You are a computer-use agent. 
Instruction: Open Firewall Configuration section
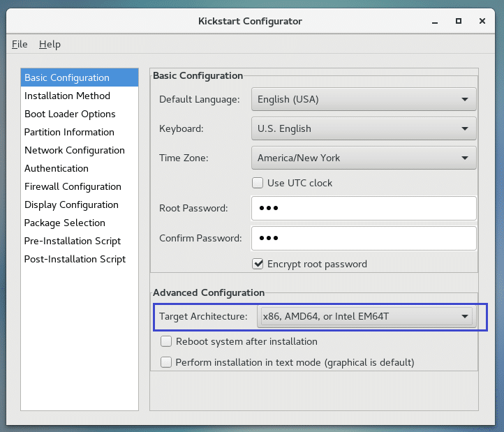coord(73,186)
